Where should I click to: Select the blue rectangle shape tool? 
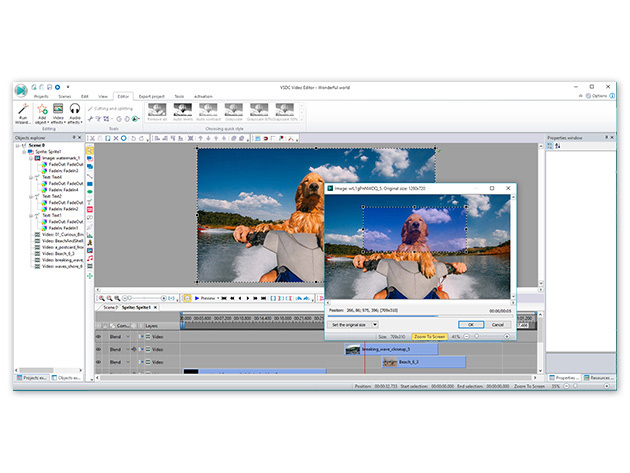pos(90,184)
